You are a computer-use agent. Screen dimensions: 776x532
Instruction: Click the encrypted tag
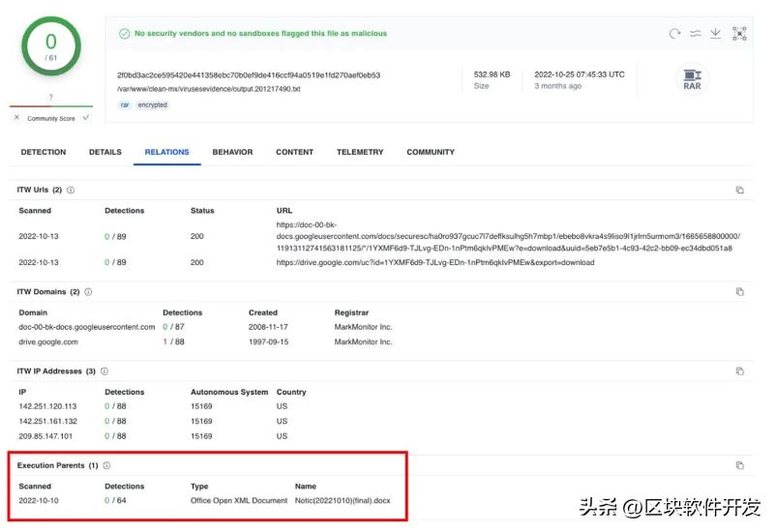(153, 104)
